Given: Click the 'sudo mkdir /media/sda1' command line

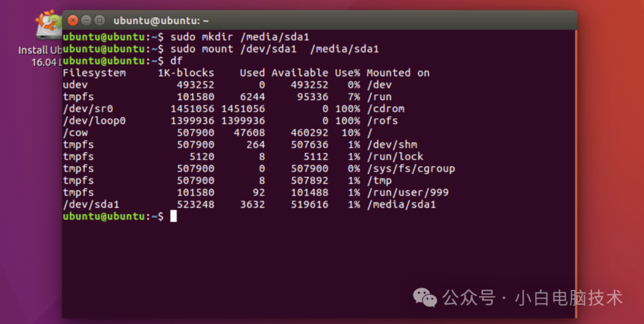Looking at the screenshot, I should (240, 37).
